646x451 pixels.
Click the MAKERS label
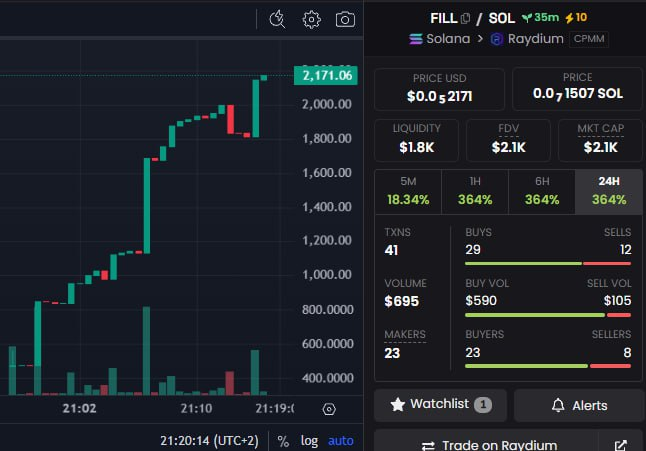pyautogui.click(x=405, y=334)
